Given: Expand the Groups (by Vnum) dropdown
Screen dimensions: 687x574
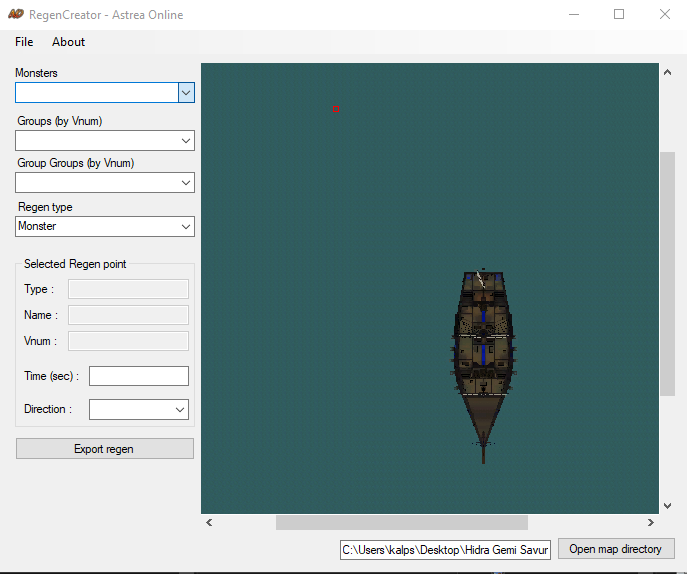Looking at the screenshot, I should pos(105,141).
